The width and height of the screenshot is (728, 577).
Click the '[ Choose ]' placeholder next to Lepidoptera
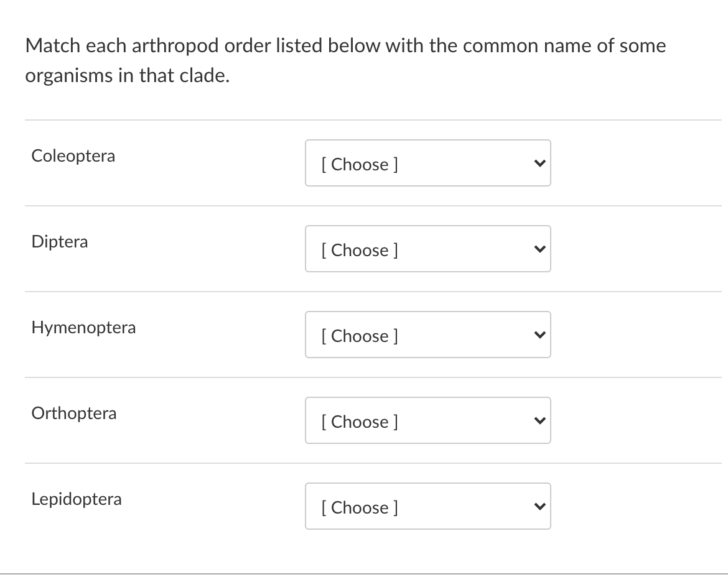coord(359,507)
